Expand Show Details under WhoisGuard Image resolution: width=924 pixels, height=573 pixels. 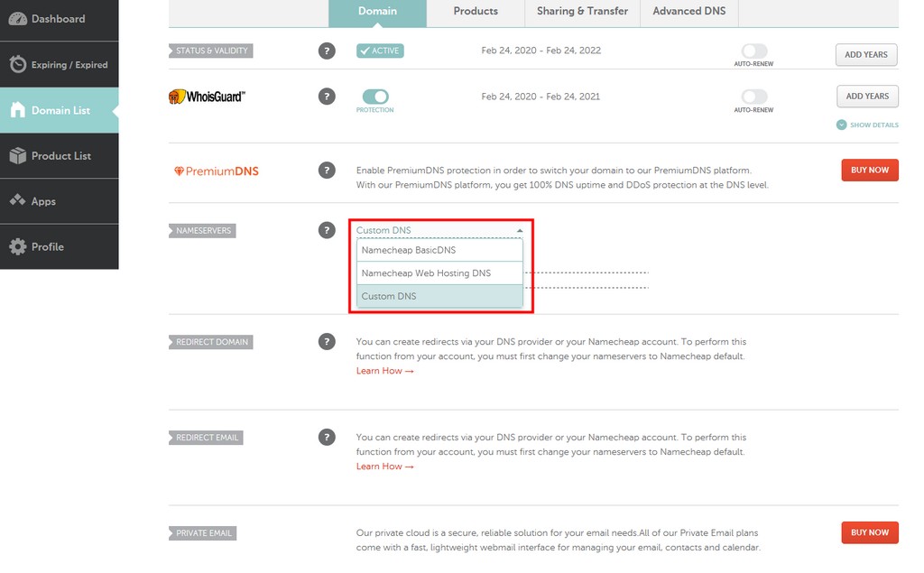(x=866, y=125)
